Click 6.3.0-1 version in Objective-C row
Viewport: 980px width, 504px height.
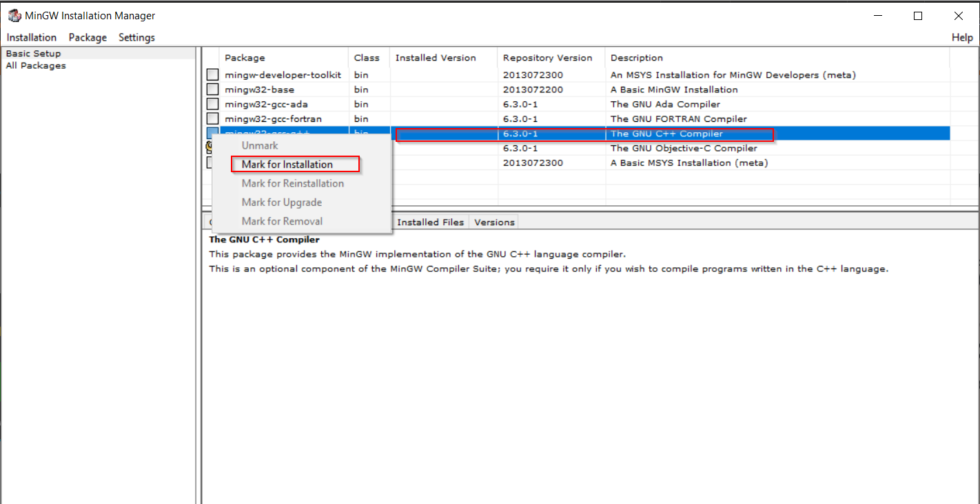(x=520, y=148)
